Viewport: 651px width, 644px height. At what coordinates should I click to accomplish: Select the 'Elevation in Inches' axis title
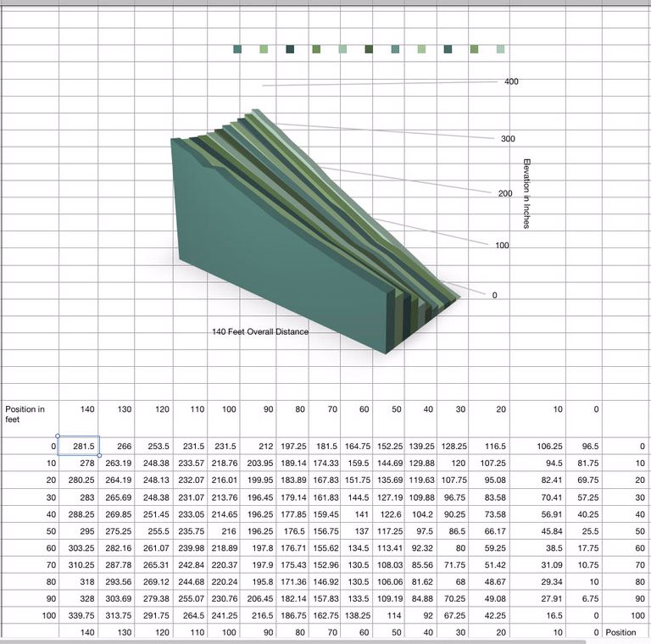click(x=526, y=193)
